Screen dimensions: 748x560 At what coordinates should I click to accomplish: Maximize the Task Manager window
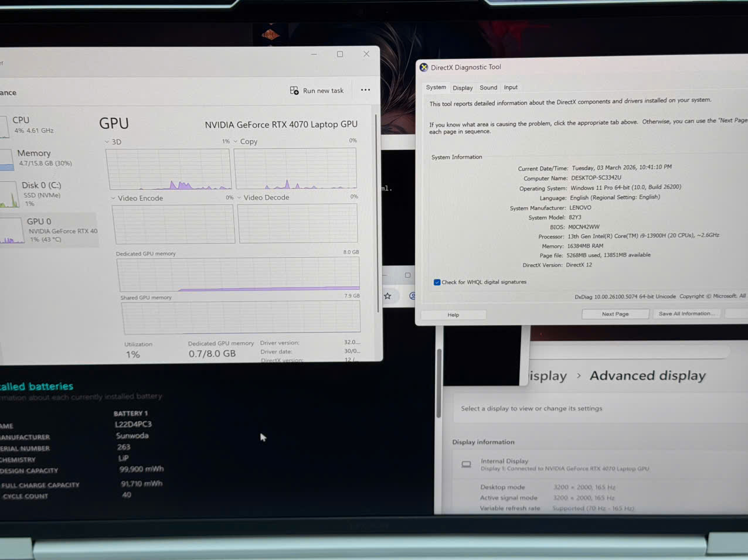point(340,54)
